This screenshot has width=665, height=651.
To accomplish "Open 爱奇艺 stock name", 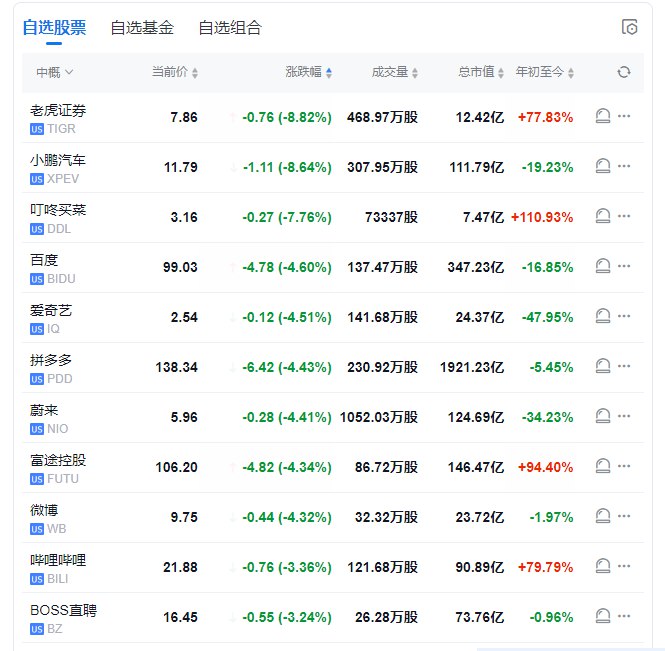I will (51, 310).
